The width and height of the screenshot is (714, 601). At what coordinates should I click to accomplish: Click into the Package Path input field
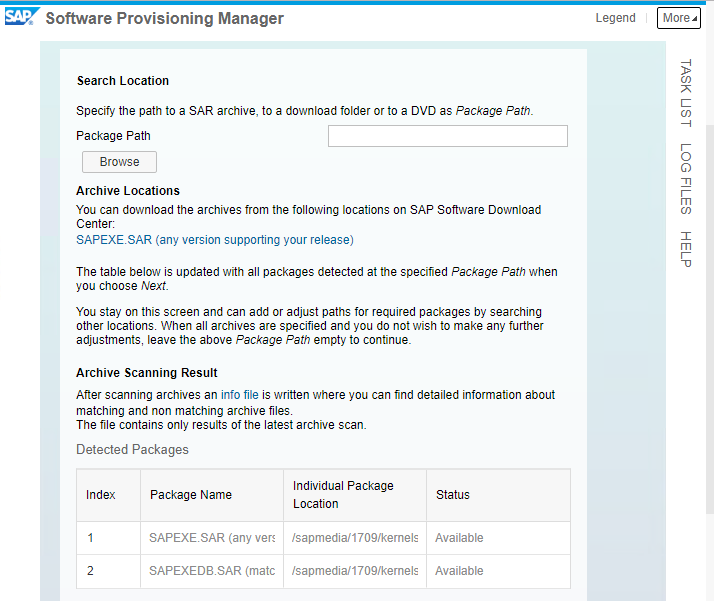point(448,136)
